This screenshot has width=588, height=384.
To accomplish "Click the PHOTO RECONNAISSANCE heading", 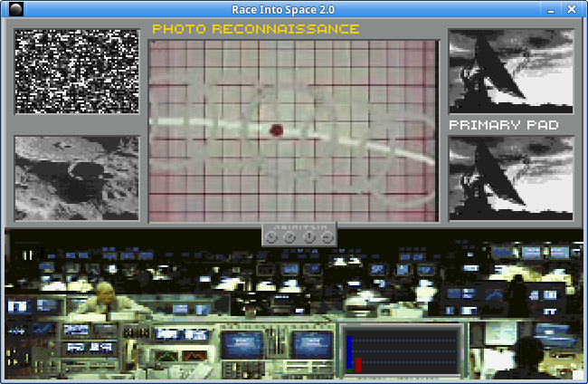I will click(256, 29).
